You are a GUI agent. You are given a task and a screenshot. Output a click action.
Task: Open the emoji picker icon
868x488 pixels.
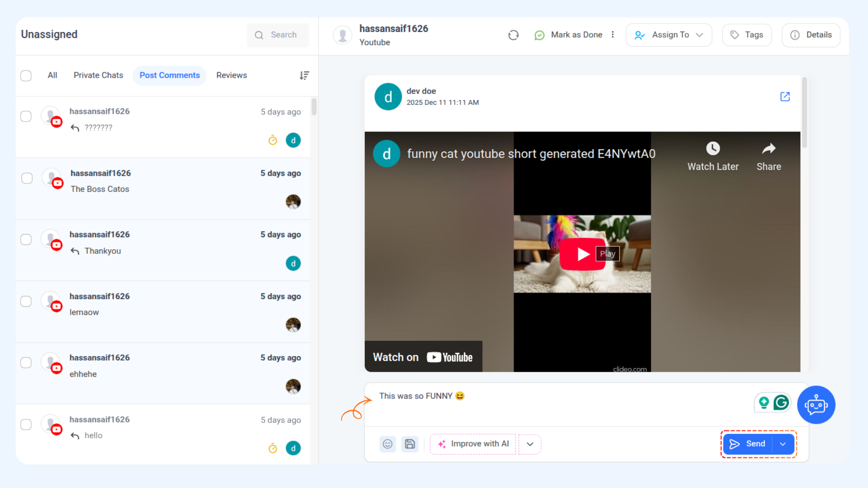387,444
